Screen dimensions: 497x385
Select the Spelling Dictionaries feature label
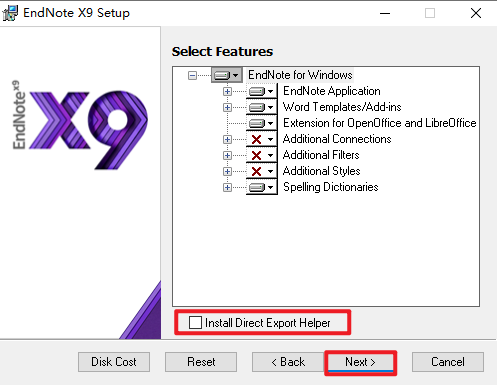331,187
